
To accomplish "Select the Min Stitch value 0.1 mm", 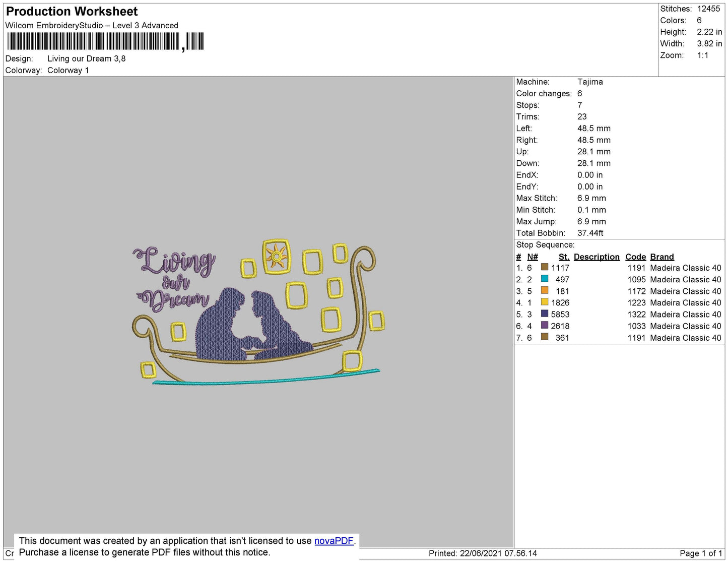I will click(591, 210).
